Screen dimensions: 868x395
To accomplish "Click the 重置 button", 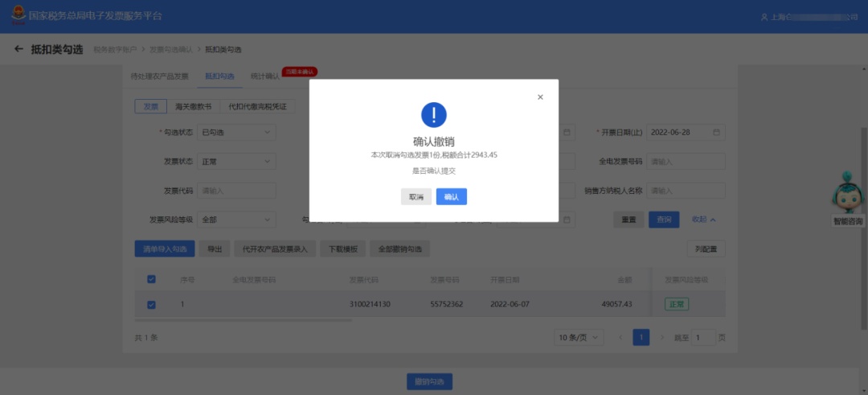I will point(628,220).
